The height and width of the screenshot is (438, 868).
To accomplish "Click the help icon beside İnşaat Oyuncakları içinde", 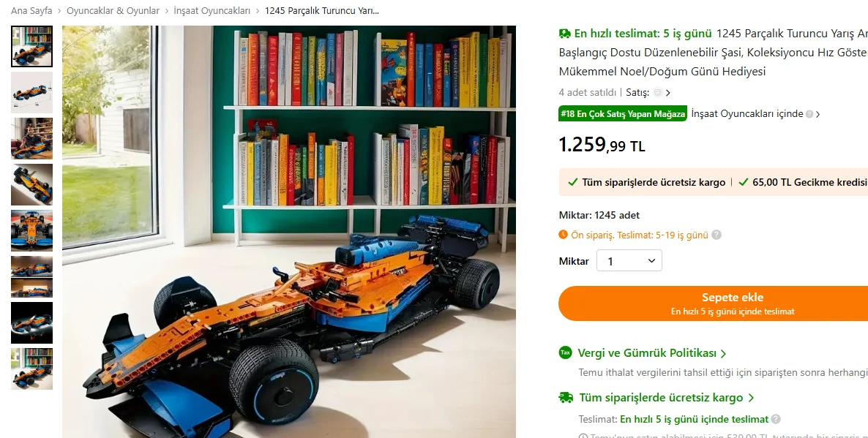I will point(809,114).
